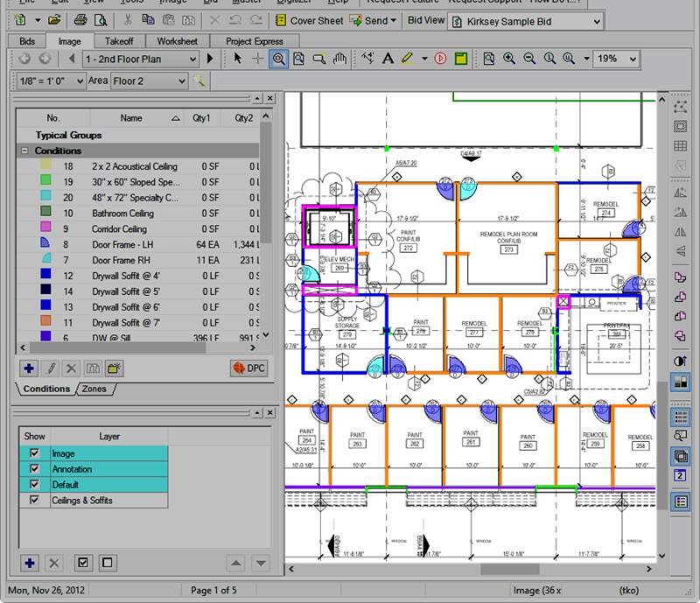Viewport: 700px width, 603px height.
Task: Open the new file dropdown arrow
Action: coord(38,20)
